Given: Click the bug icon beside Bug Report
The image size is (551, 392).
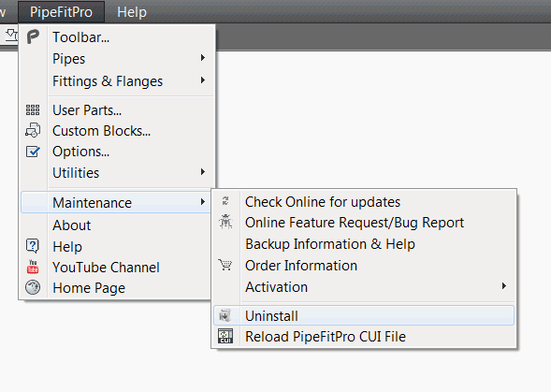Looking at the screenshot, I should coord(225,222).
